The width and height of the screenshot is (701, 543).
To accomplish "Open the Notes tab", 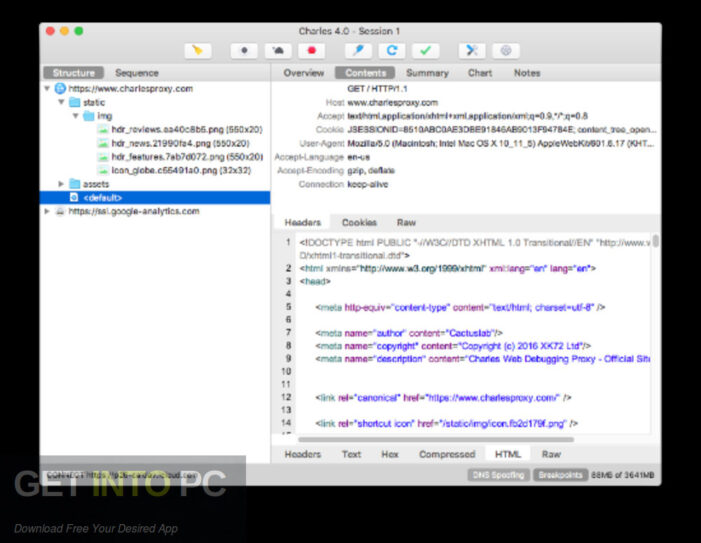I will 527,73.
